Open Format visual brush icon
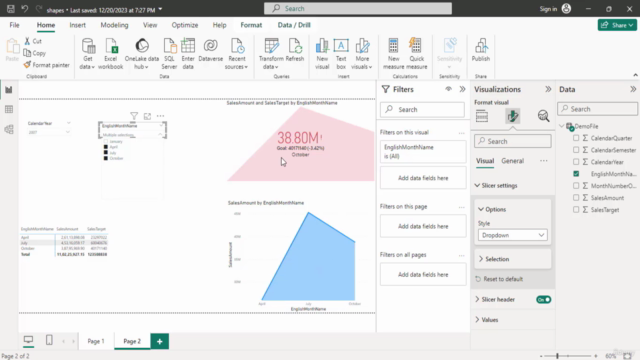Image resolution: width=640 pixels, height=360 pixels. click(513, 116)
